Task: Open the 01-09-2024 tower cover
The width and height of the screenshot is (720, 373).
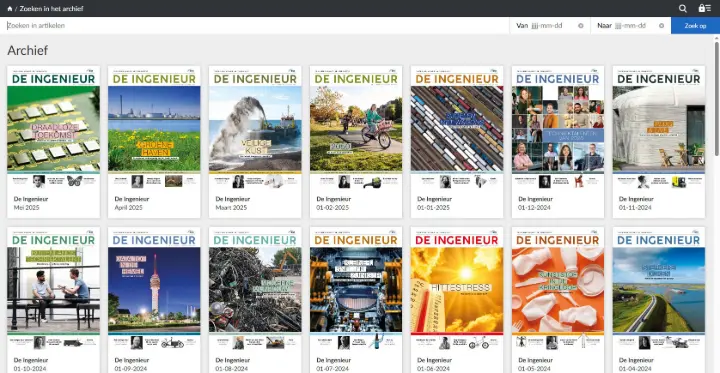Action: 154,288
